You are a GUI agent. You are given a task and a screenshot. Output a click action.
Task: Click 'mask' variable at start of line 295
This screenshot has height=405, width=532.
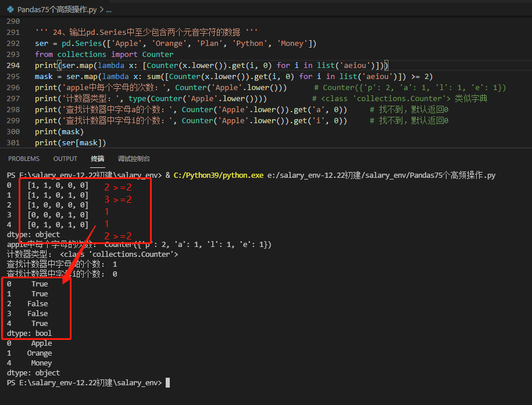[x=44, y=77]
